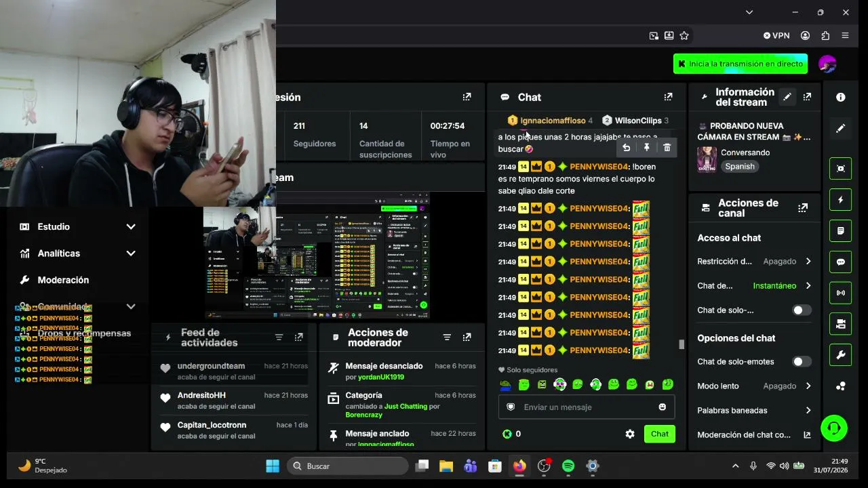This screenshot has width=868, height=488.
Task: Pop out the Acciones de canal panel
Action: coord(803,208)
